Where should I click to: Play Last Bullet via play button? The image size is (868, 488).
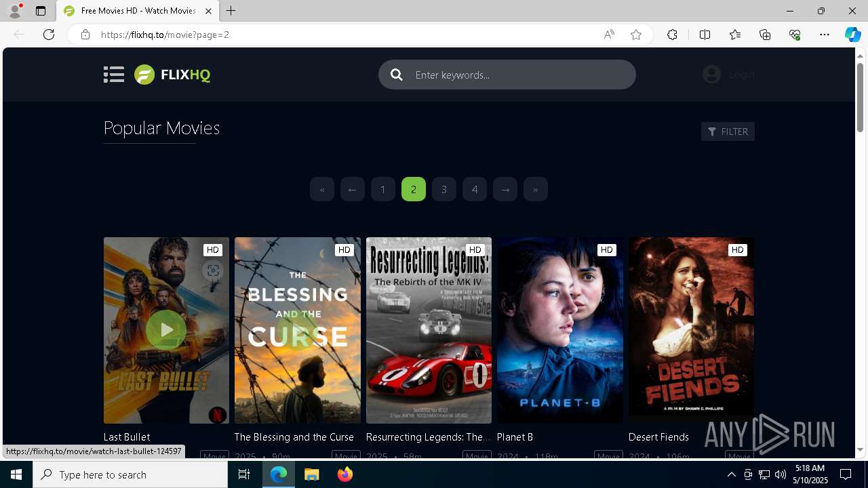coord(166,330)
